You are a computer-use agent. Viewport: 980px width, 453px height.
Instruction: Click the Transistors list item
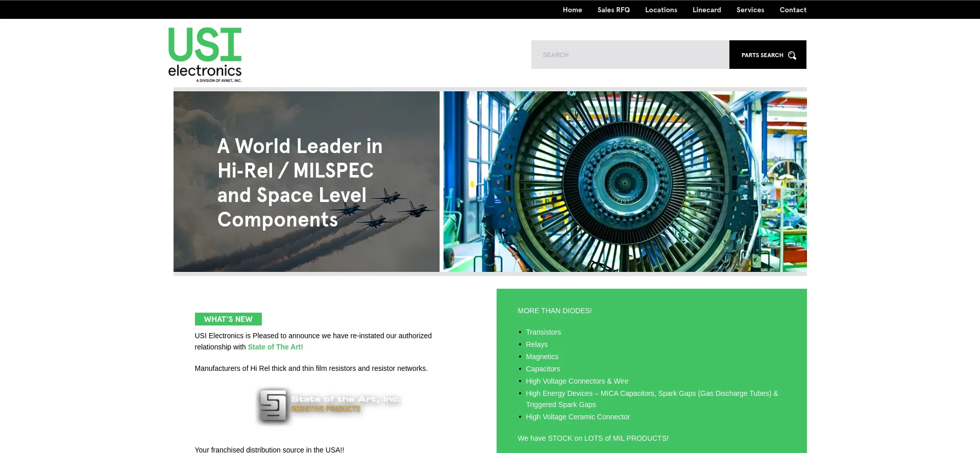pos(543,332)
